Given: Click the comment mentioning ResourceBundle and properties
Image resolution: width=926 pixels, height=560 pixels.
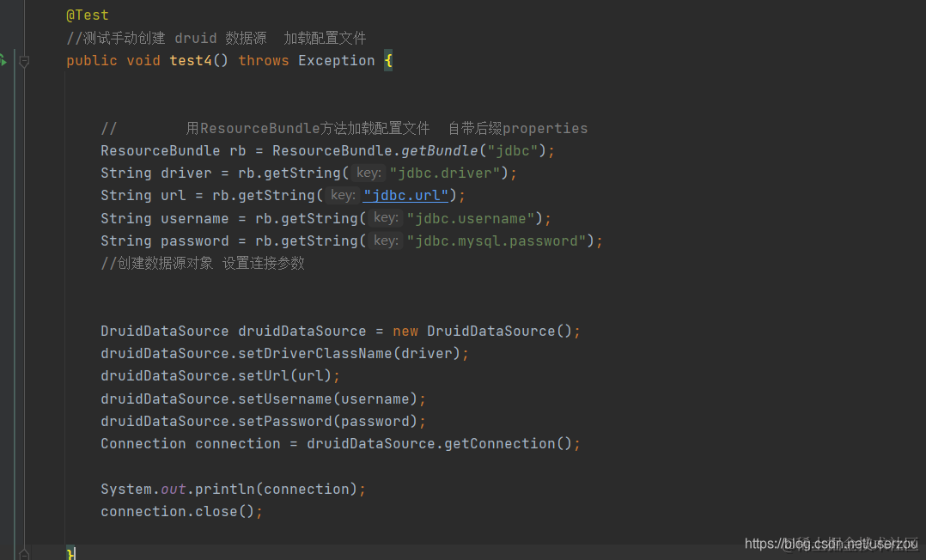Looking at the screenshot, I should click(x=344, y=129).
